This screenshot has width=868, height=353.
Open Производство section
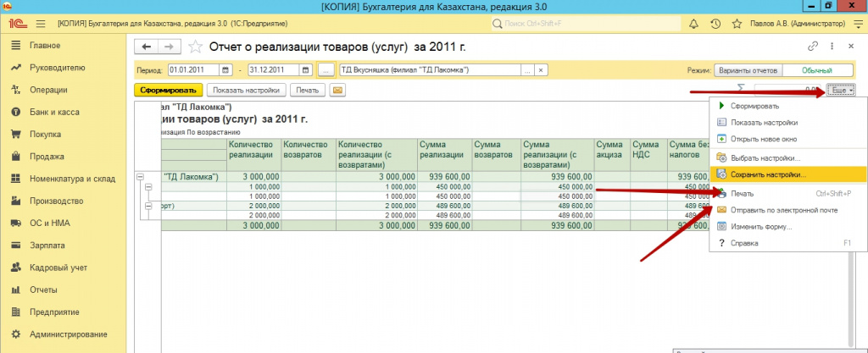coord(63,201)
